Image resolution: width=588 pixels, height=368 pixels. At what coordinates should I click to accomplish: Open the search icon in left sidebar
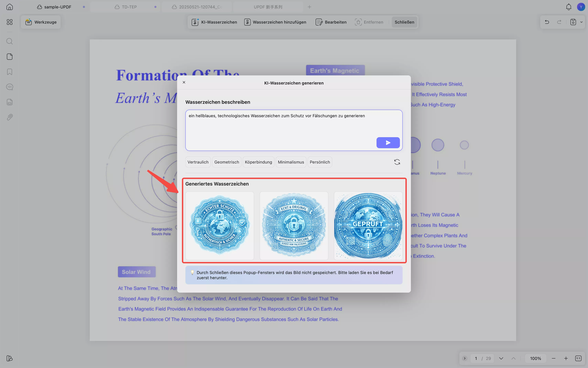click(9, 41)
